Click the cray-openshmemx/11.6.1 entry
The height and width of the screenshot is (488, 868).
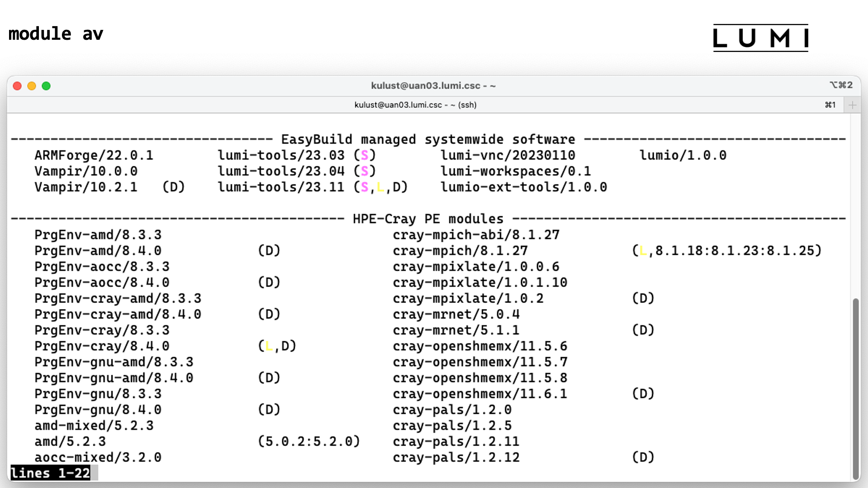click(480, 394)
